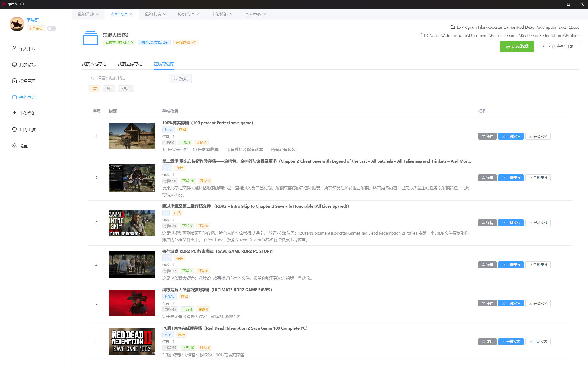The width and height of the screenshot is (588, 374).
Task: Open the red Arthur portrait cover
Action: point(132,303)
